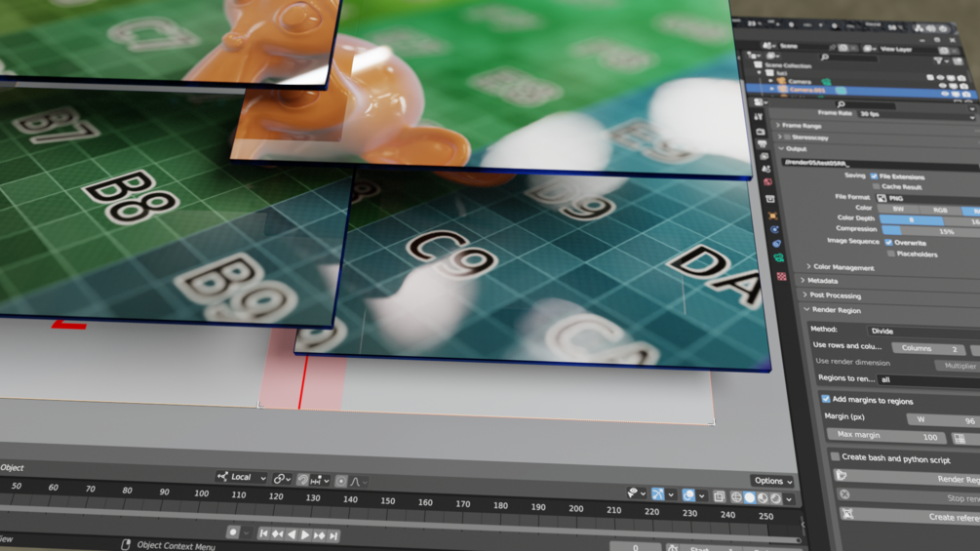
Task: Open the green Object Data camera tab
Action: [779, 258]
